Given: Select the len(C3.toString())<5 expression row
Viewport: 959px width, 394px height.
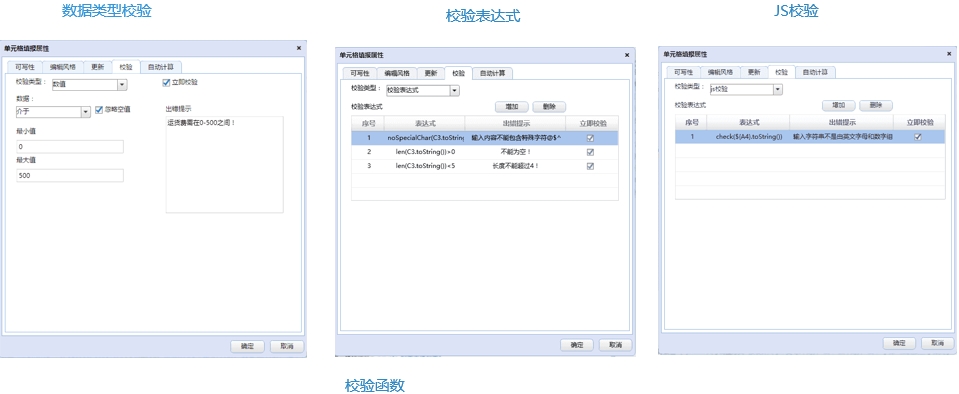Looking at the screenshot, I should coord(484,166).
